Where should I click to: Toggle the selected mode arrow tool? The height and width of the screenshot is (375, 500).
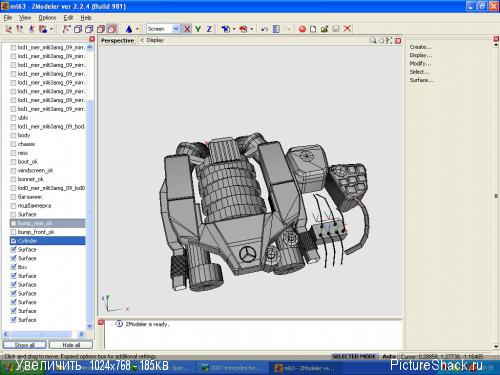pos(66,29)
